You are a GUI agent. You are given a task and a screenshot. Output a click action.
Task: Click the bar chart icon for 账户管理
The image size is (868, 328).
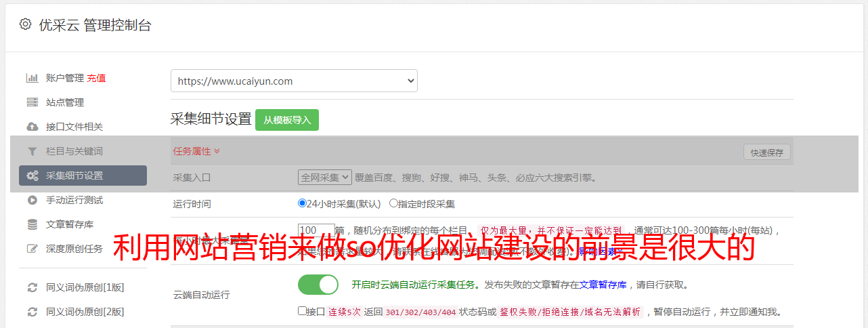coord(32,78)
